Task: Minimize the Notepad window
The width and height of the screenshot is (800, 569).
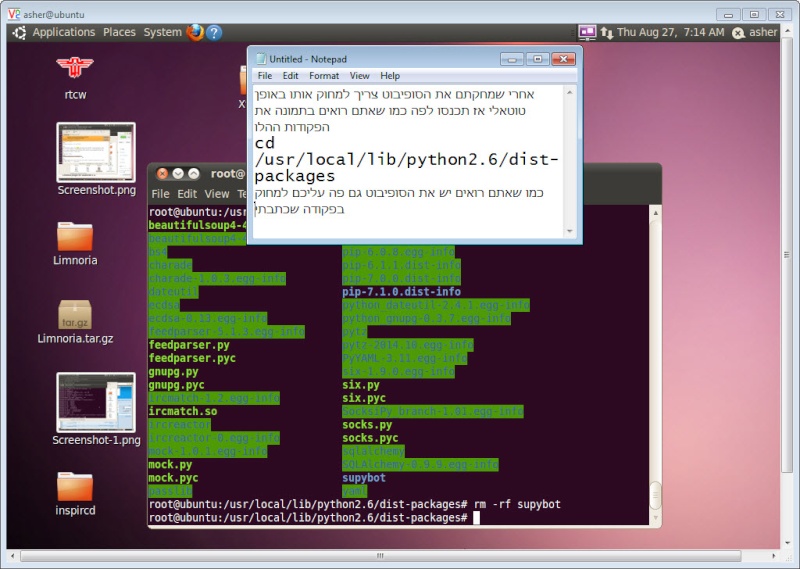Action: tap(512, 60)
